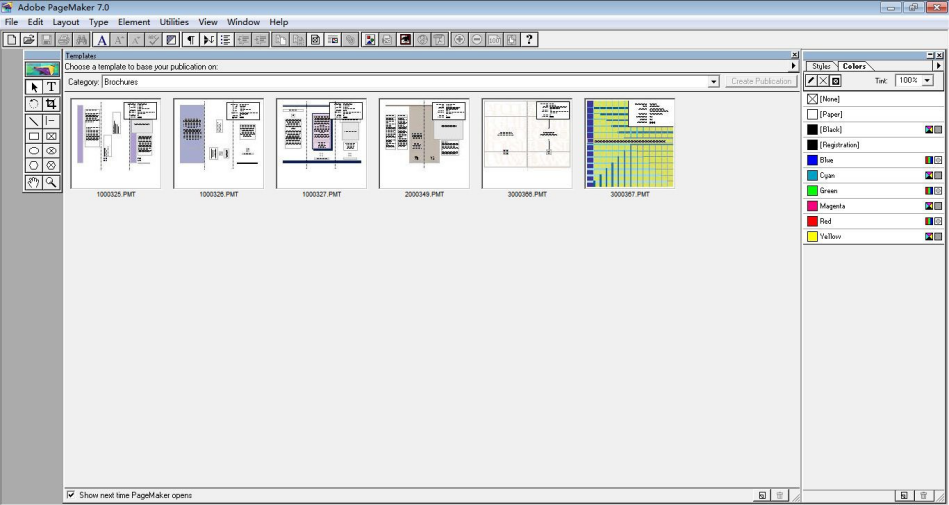The height and width of the screenshot is (505, 949).
Task: Click the Fill button in Colors palette
Action: point(824,81)
